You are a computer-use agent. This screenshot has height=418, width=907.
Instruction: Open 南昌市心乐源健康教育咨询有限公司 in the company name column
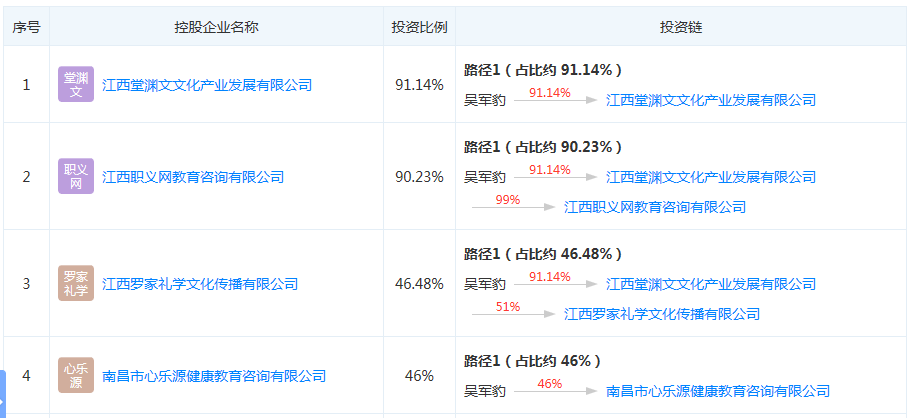214,376
